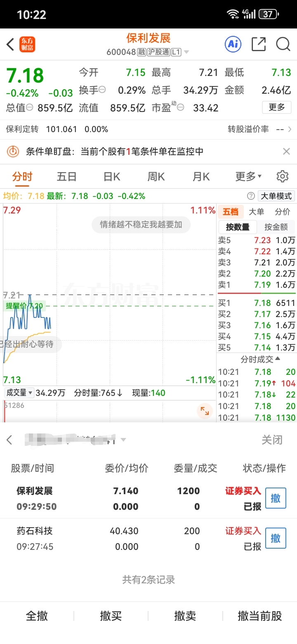Tap the 买1 price 7.18 row
This screenshot has height=644, width=297.
[257, 303]
